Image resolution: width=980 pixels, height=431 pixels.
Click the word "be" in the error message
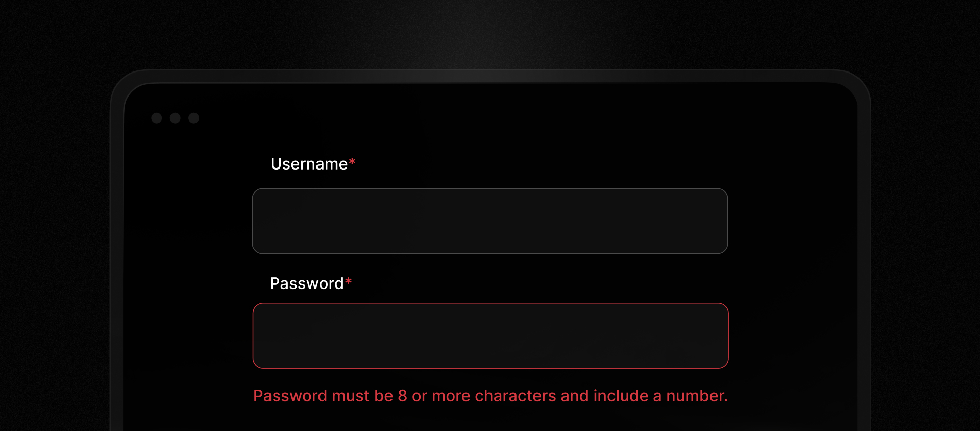[x=383, y=396]
